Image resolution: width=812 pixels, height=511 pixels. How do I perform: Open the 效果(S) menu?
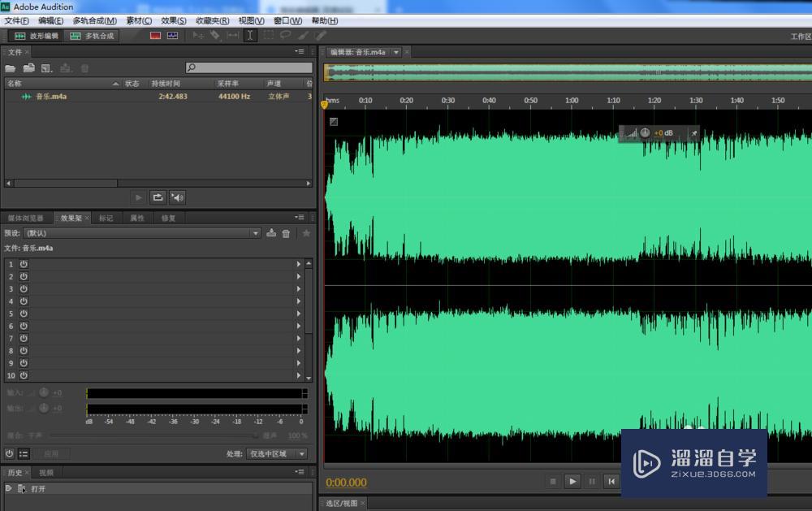174,21
